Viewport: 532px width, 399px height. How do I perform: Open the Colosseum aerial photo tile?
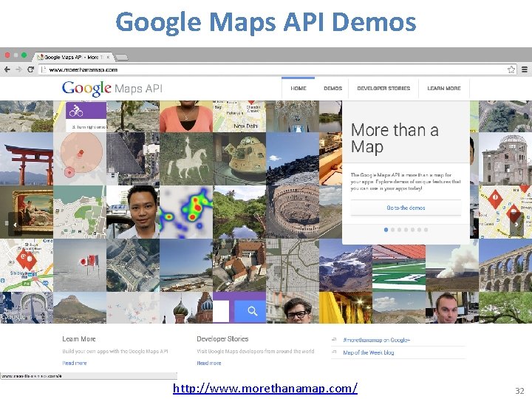click(293, 212)
